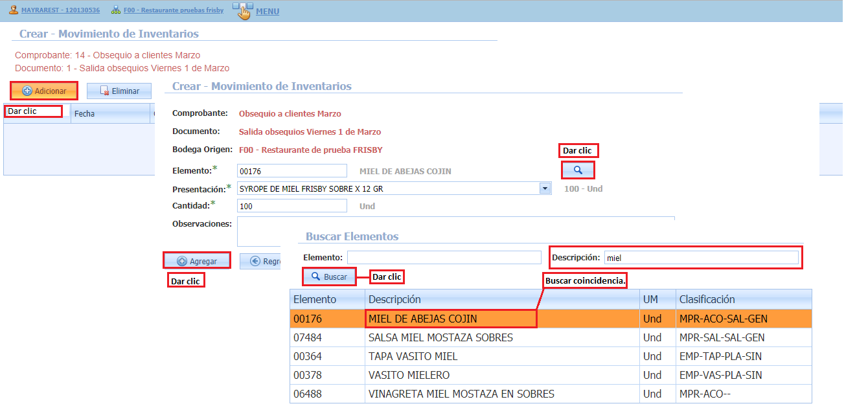Click the Adicionar button
868x419 pixels.
coord(44,91)
